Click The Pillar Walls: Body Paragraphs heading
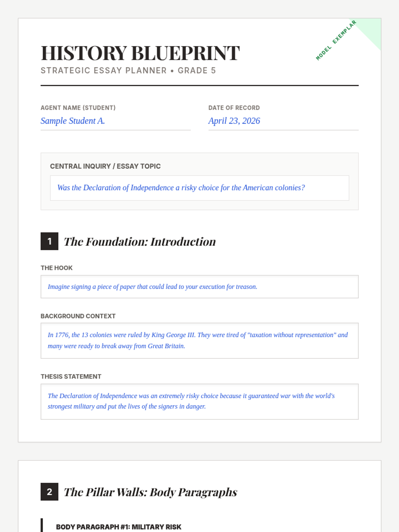Viewport: 399px width, 532px height. pyautogui.click(x=150, y=492)
